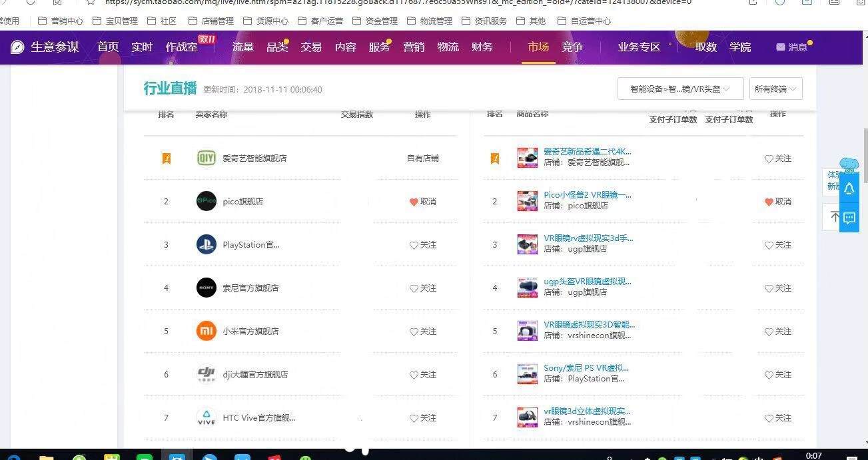Viewport: 868px width, 460px height.
Task: Switch to the 竞争 nav tab
Action: [572, 47]
